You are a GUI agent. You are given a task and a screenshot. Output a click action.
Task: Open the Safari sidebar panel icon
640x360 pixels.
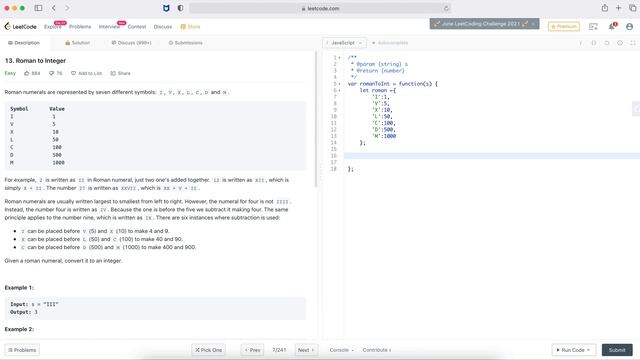click(38, 8)
